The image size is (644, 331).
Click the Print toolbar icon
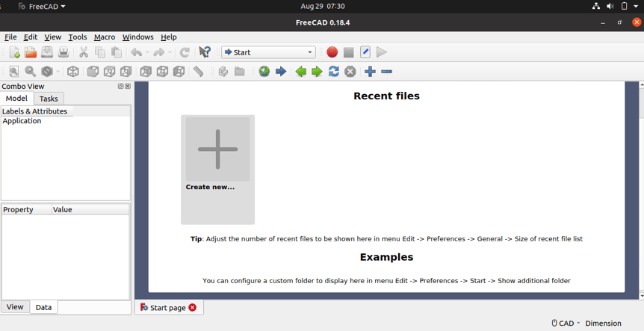(x=64, y=52)
